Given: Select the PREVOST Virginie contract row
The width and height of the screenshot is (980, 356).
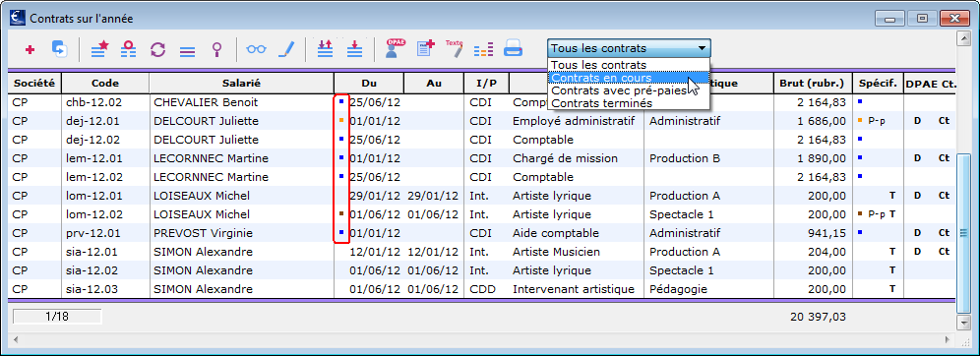Looking at the screenshot, I should (x=481, y=233).
